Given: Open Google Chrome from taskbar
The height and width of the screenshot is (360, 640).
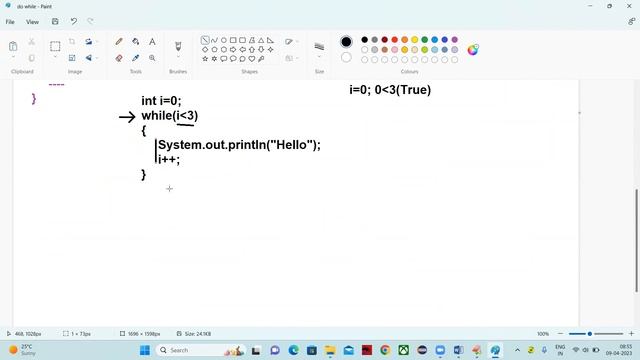Looking at the screenshot, I should point(385,350).
